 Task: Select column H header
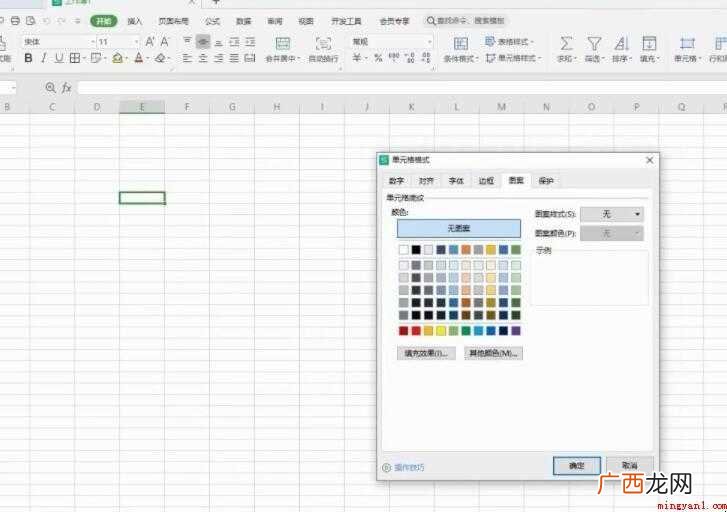(277, 107)
